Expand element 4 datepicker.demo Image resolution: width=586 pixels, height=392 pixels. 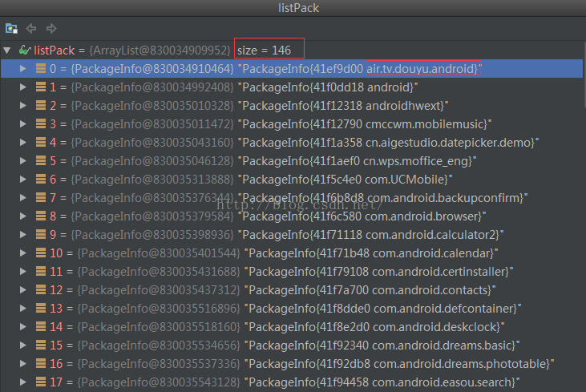pyautogui.click(x=22, y=143)
